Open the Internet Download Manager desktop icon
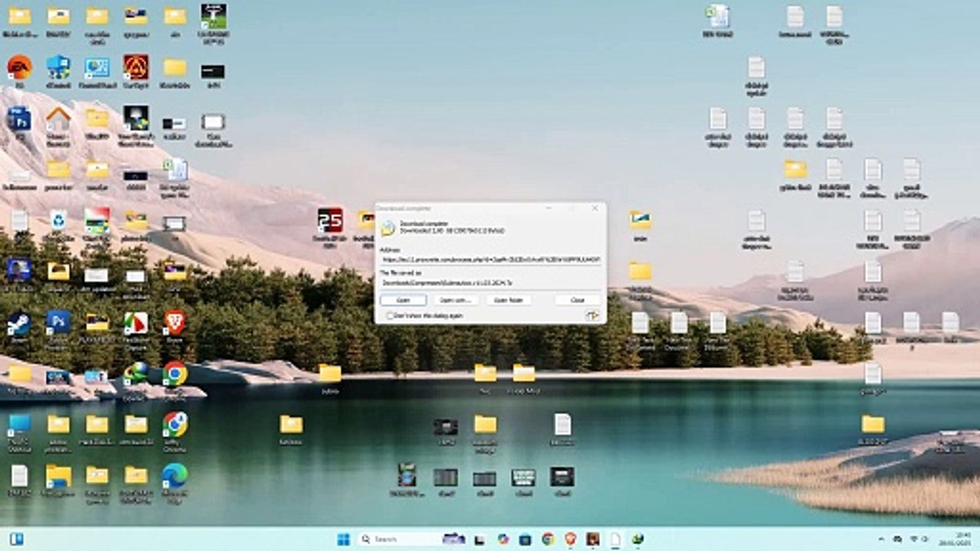 point(136,373)
